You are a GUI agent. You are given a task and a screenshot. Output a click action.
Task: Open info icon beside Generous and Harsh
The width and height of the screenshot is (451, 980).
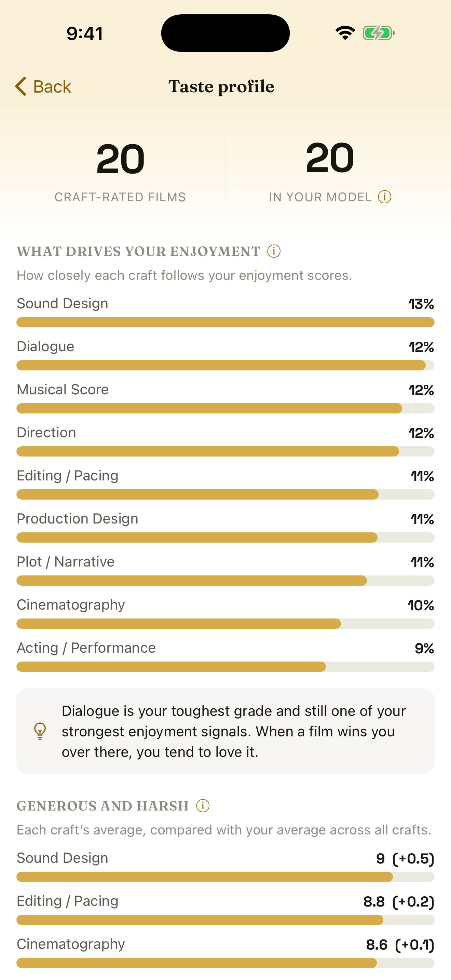tap(203, 805)
